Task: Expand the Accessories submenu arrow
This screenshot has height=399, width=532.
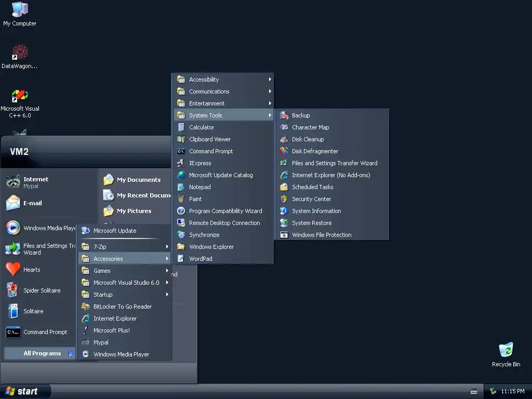Action: 167,259
